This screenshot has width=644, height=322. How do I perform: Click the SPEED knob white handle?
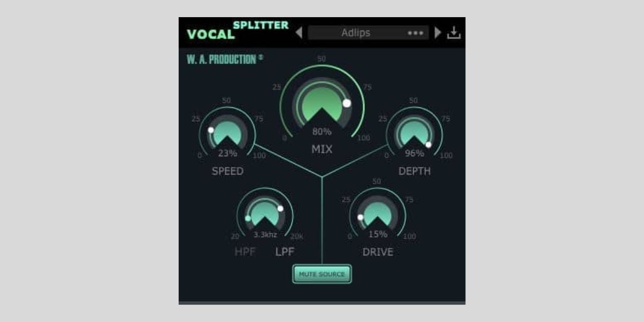click(x=211, y=130)
